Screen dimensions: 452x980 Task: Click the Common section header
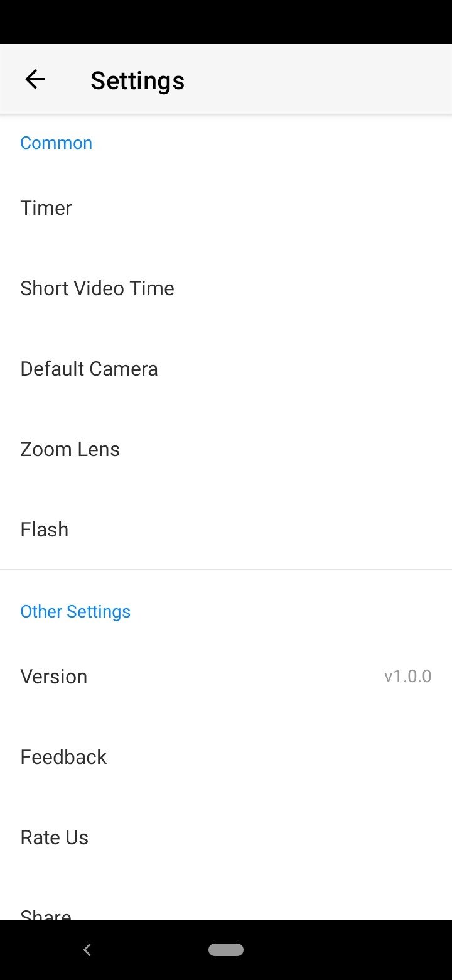click(x=56, y=143)
